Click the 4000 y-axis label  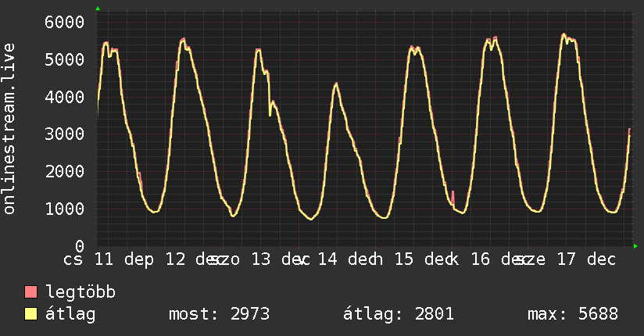point(65,97)
